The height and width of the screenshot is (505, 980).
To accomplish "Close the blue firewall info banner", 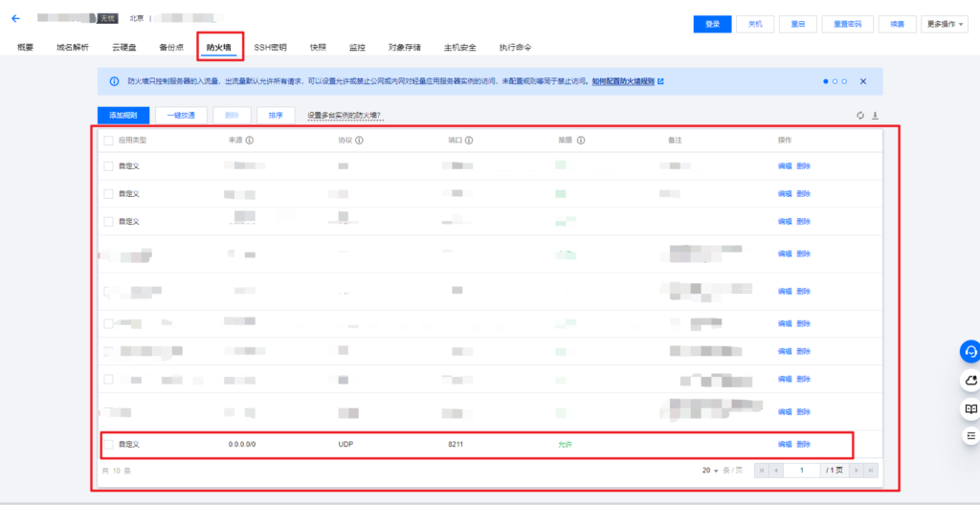I will [x=863, y=82].
